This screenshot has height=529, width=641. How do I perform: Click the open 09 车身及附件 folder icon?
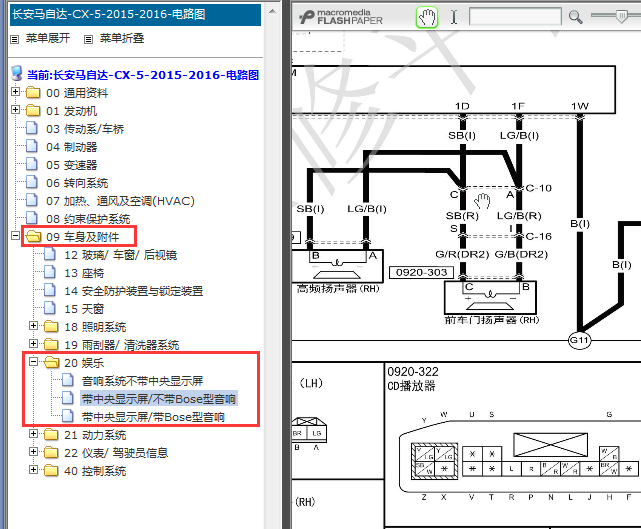tap(34, 236)
